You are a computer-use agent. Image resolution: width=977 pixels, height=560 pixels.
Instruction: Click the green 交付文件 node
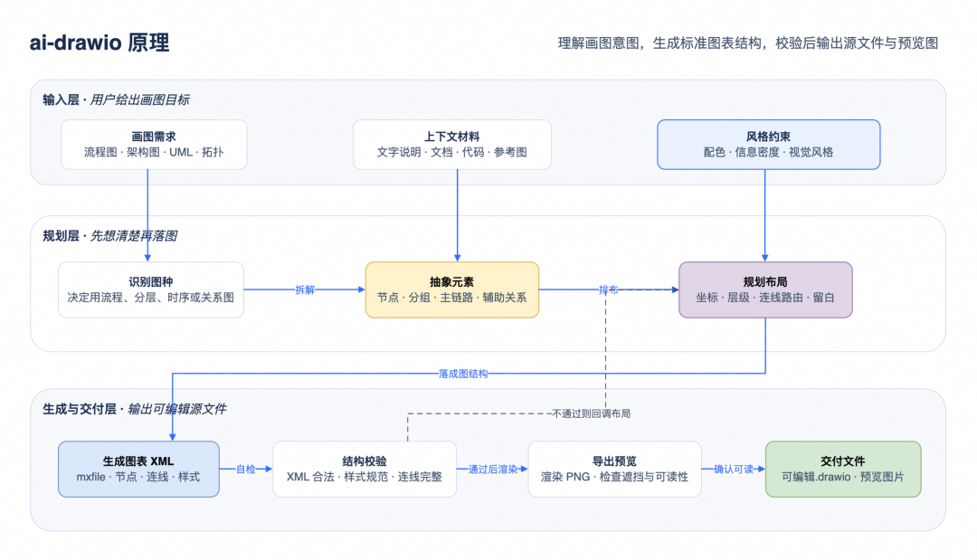(843, 469)
